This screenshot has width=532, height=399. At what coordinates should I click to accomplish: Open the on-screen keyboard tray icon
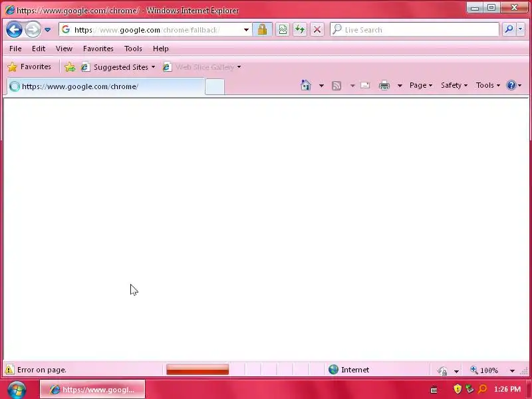(434, 390)
